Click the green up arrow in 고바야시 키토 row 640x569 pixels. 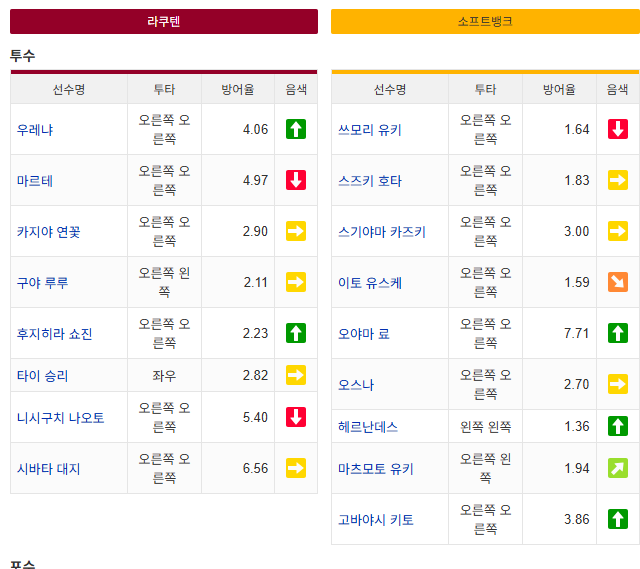click(x=618, y=519)
